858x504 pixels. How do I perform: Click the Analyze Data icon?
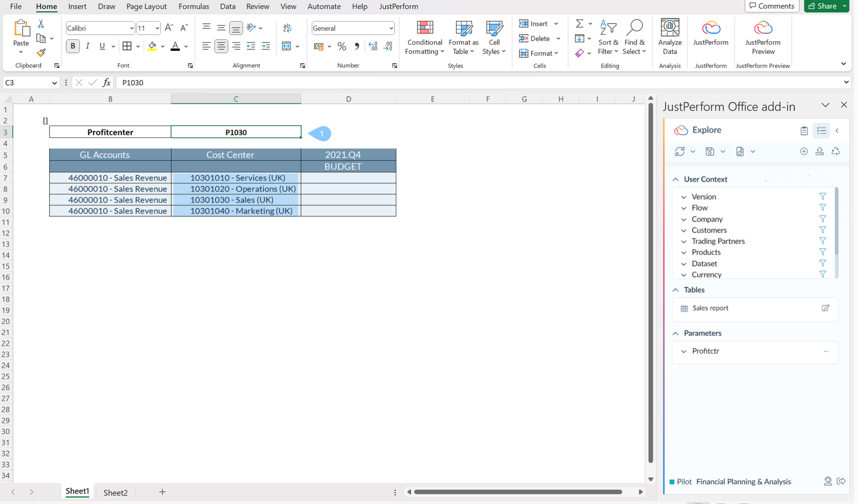pos(669,37)
